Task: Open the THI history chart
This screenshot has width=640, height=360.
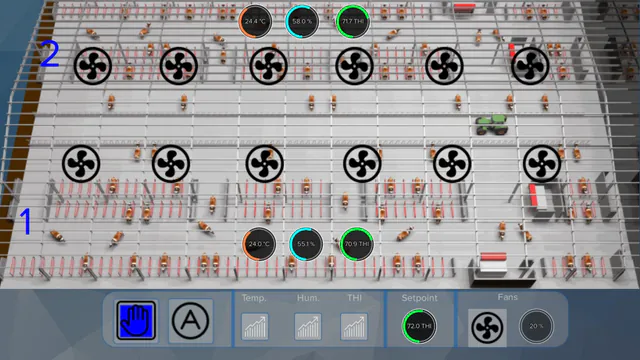Action: [354, 327]
